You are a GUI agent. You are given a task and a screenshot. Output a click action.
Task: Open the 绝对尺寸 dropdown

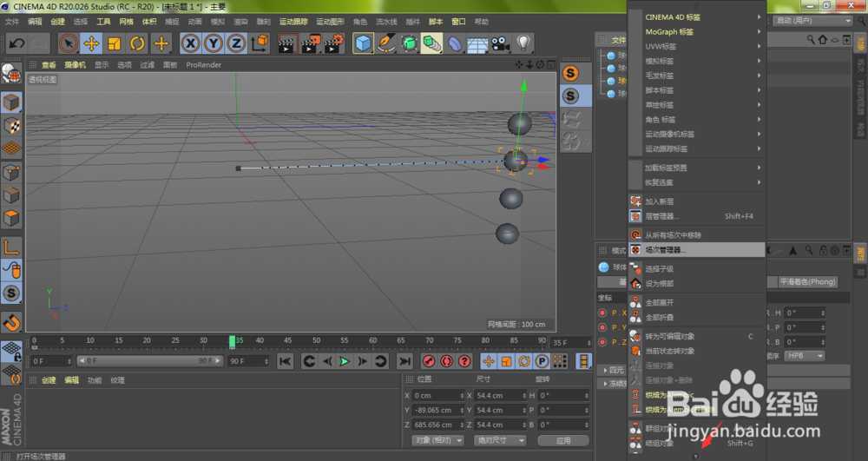pyautogui.click(x=500, y=440)
